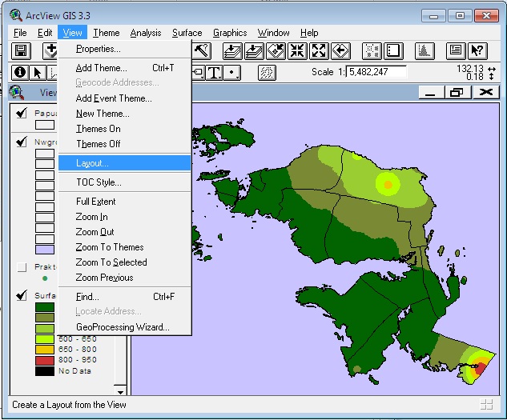Image resolution: width=507 pixels, height=420 pixels.
Task: Choose Add Event Theme... entry
Action: point(125,98)
